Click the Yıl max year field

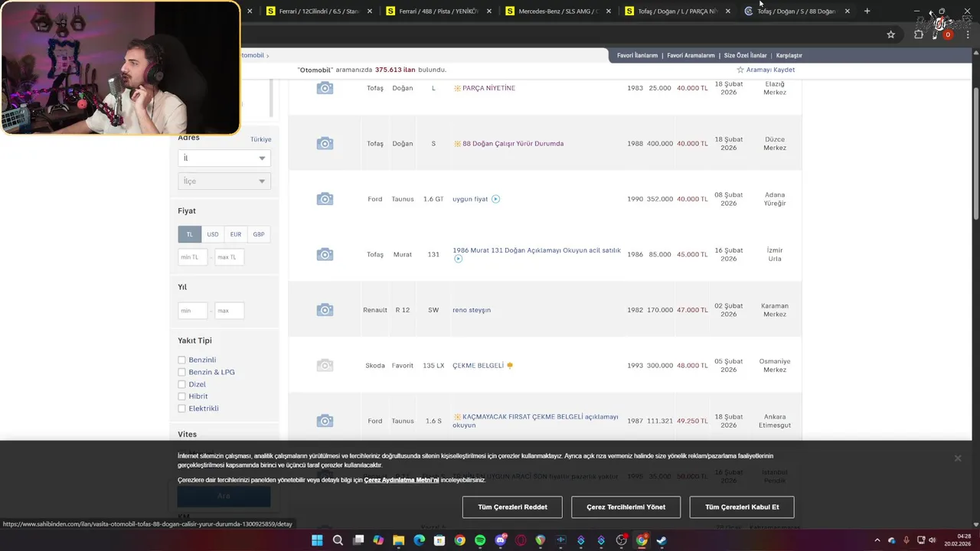click(230, 311)
